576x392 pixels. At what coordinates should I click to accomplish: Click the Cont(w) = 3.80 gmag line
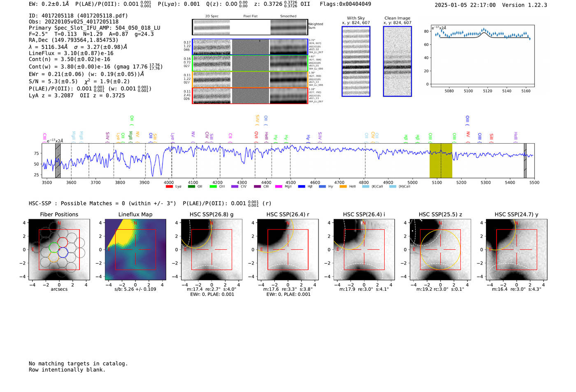(x=95, y=66)
